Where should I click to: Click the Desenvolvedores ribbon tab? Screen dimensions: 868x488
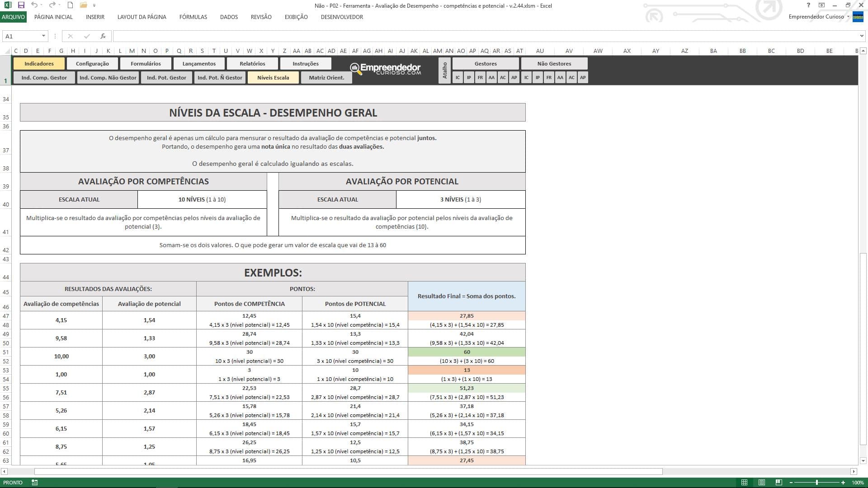click(342, 17)
